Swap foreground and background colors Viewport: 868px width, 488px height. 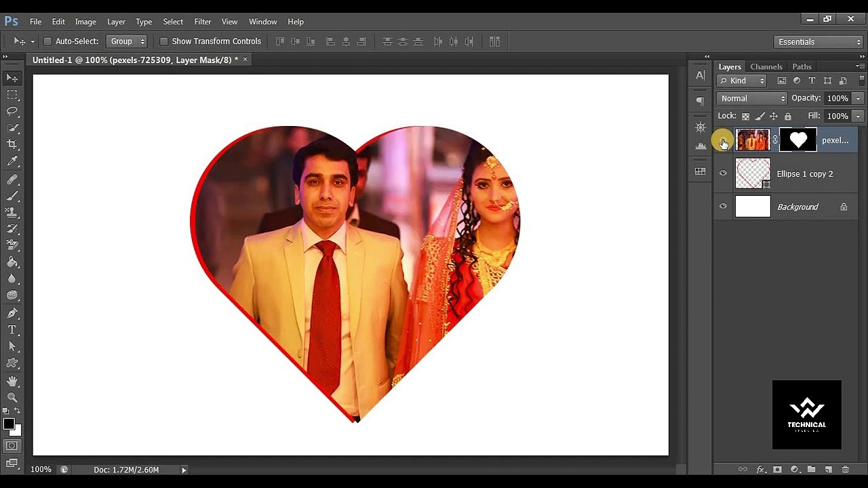click(17, 411)
